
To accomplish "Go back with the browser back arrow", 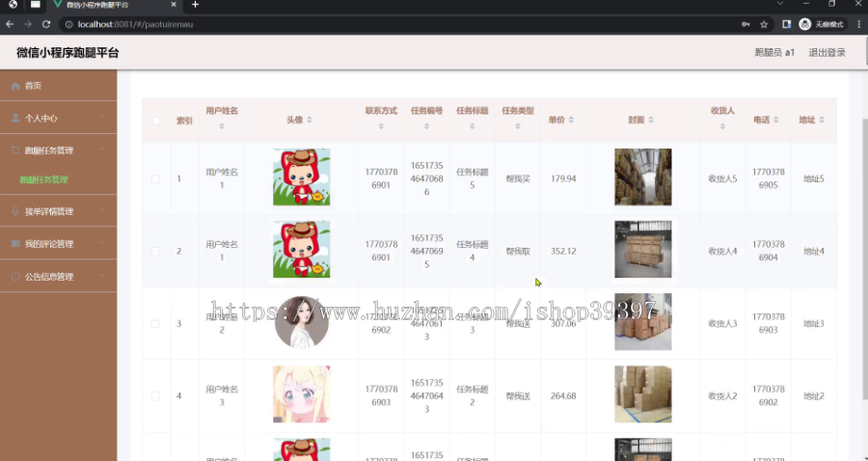I will (x=10, y=24).
